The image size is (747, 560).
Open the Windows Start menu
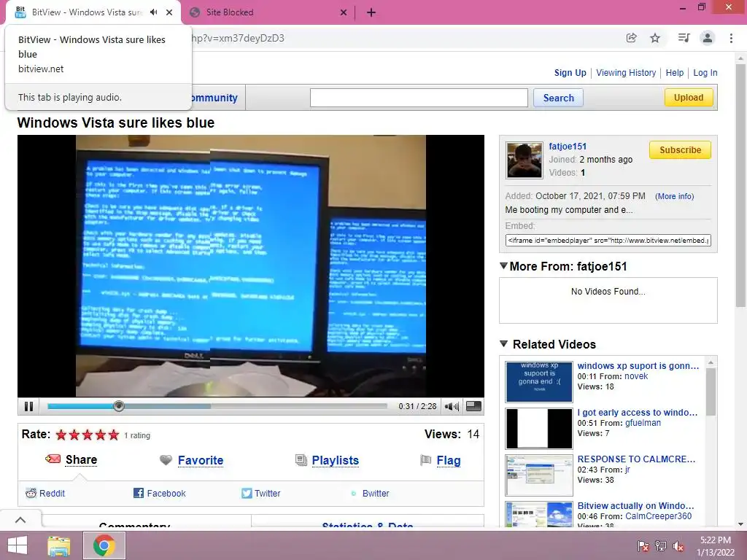(x=18, y=545)
